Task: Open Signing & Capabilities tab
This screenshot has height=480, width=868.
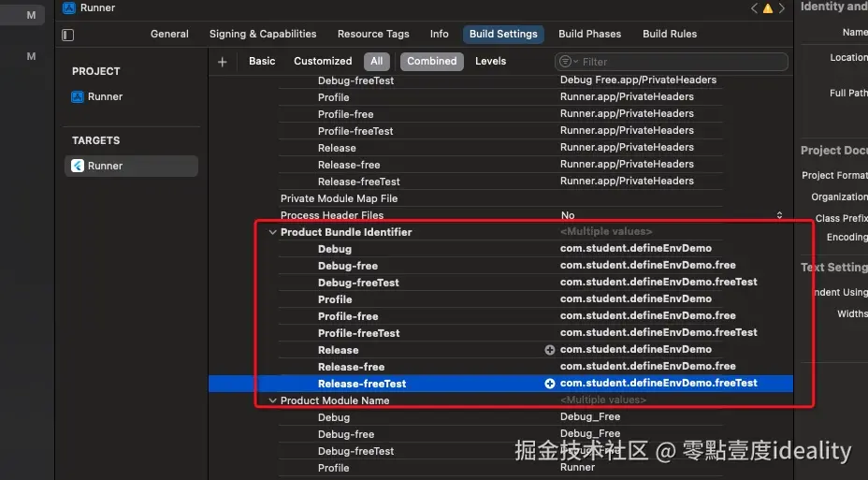Action: tap(263, 34)
